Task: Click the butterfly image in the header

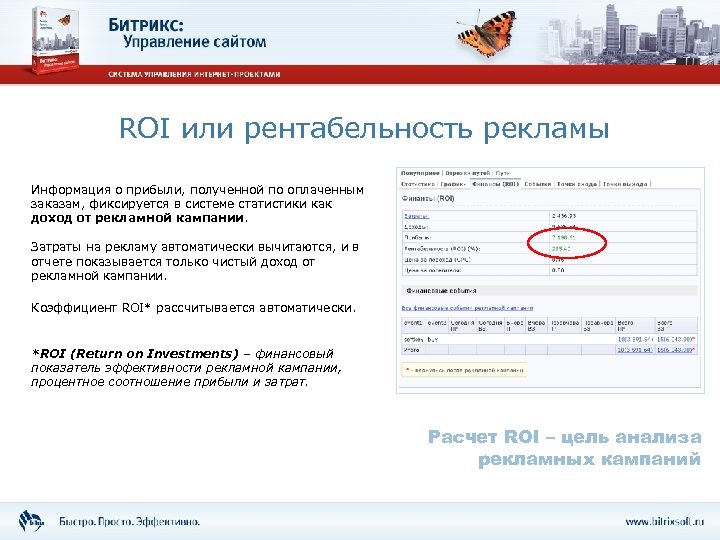Action: [x=487, y=33]
